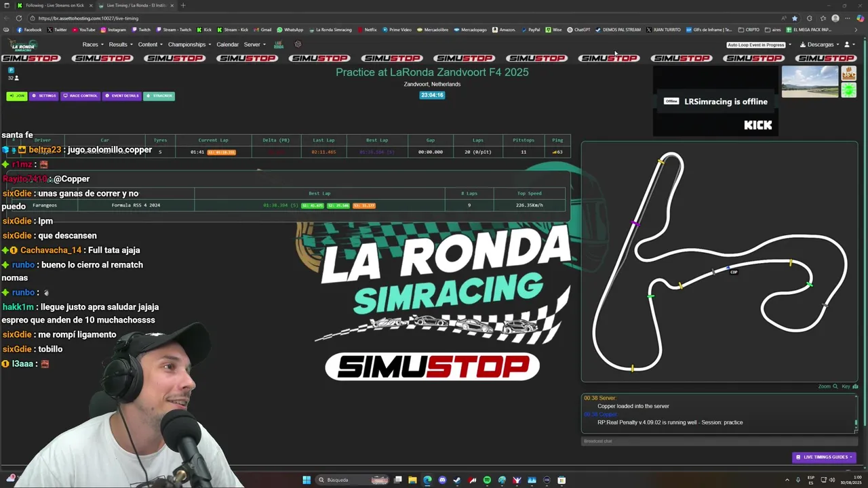Click the browser address bar URL
The width and height of the screenshot is (868, 488).
pos(88,18)
